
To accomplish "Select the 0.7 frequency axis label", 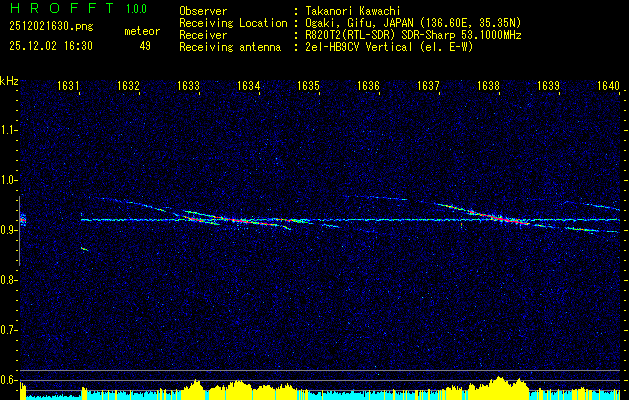I will [x=9, y=330].
